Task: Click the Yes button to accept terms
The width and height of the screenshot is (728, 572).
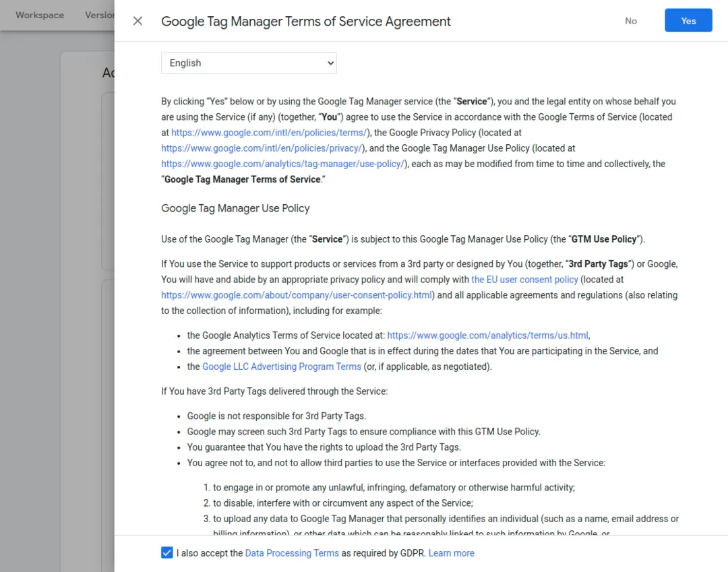Action: point(688,20)
